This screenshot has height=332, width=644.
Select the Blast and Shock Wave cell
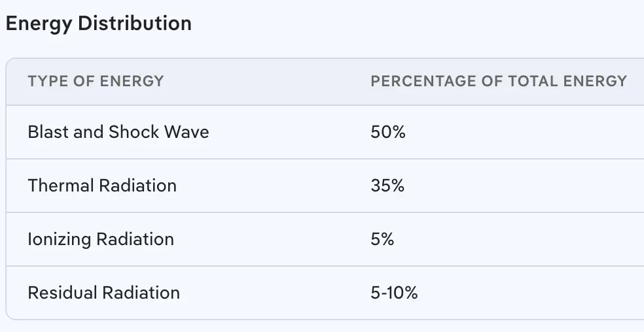118,132
